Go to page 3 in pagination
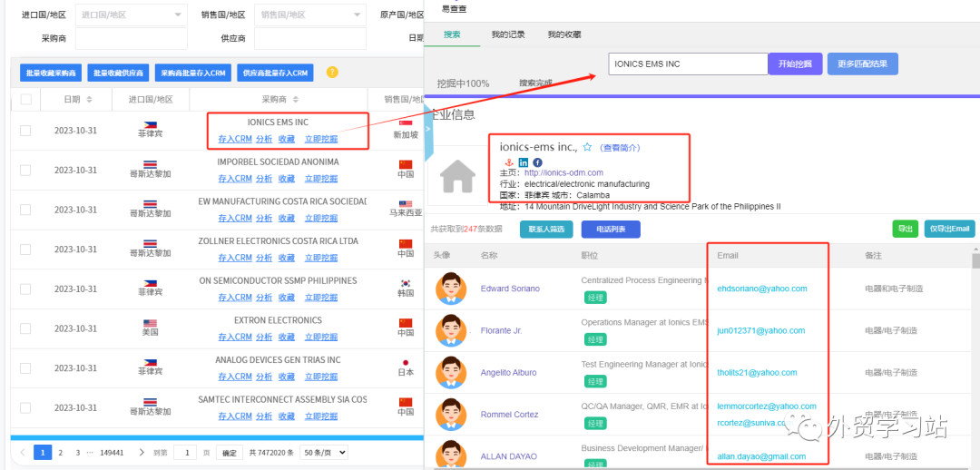The image size is (980, 470). pyautogui.click(x=77, y=453)
